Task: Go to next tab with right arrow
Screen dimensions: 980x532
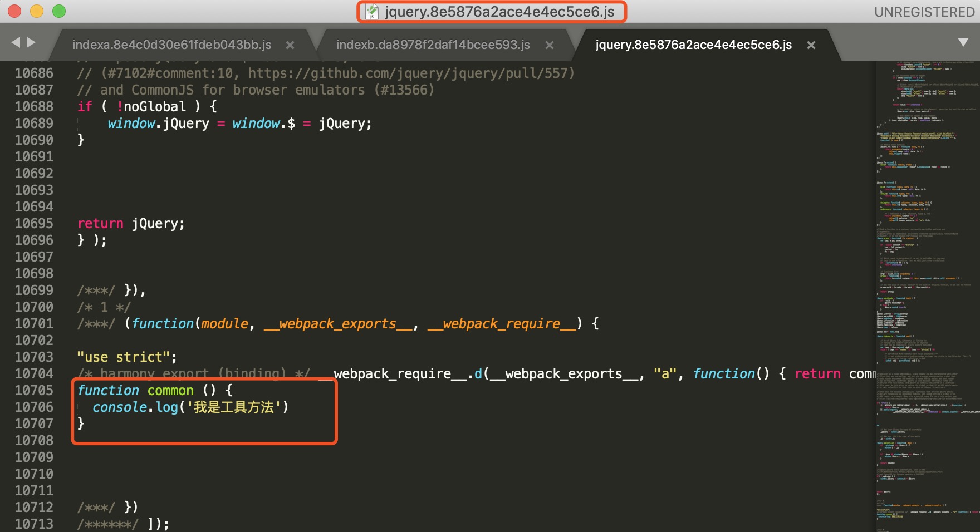Action: [31, 42]
